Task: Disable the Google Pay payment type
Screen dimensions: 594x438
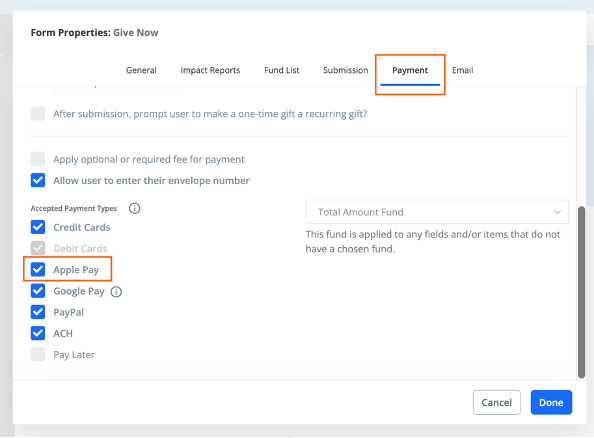Action: click(x=38, y=291)
